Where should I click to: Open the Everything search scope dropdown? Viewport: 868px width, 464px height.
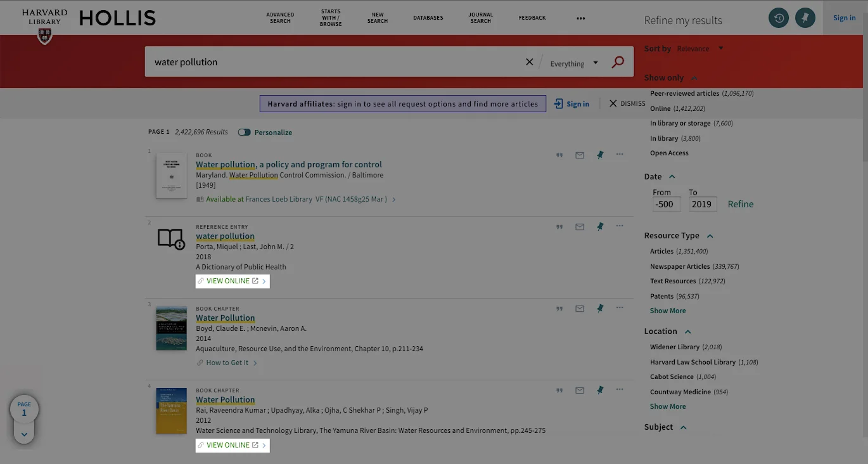click(x=574, y=63)
